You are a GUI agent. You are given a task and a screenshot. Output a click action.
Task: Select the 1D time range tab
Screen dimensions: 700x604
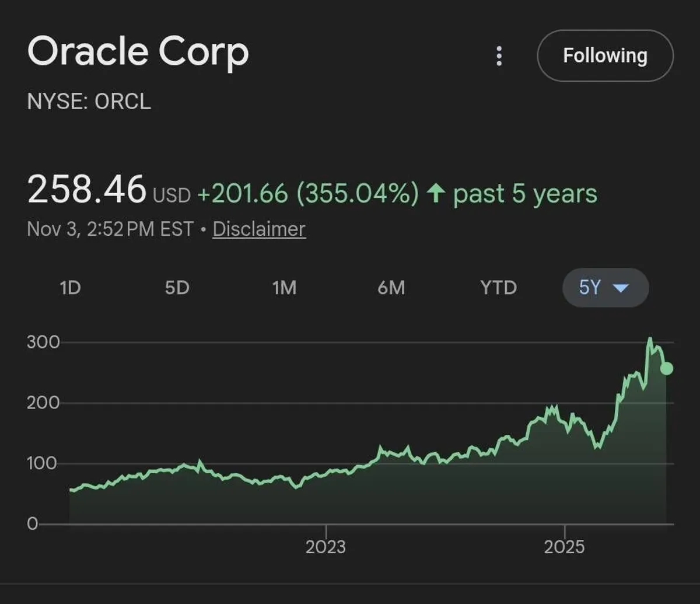point(70,288)
